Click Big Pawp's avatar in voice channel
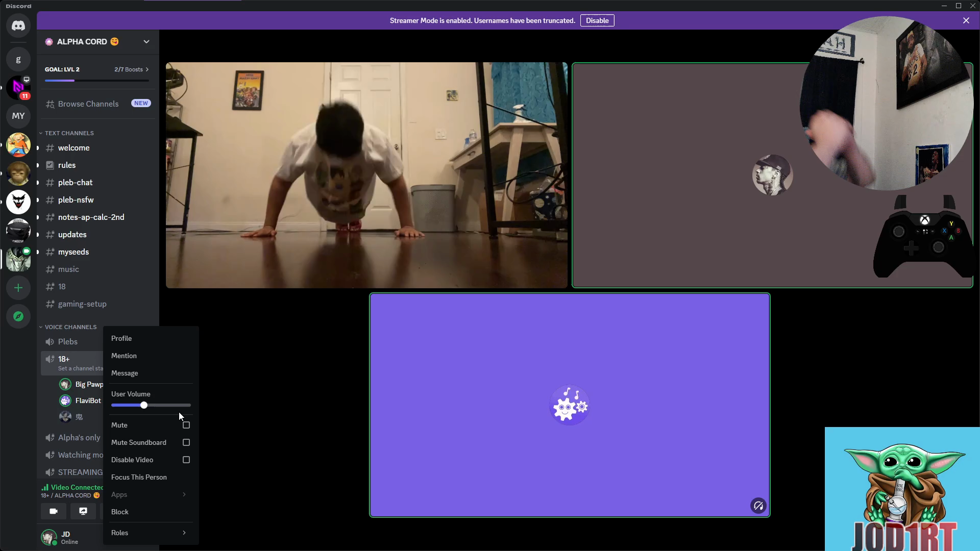This screenshot has width=980, height=551. coord(65,384)
